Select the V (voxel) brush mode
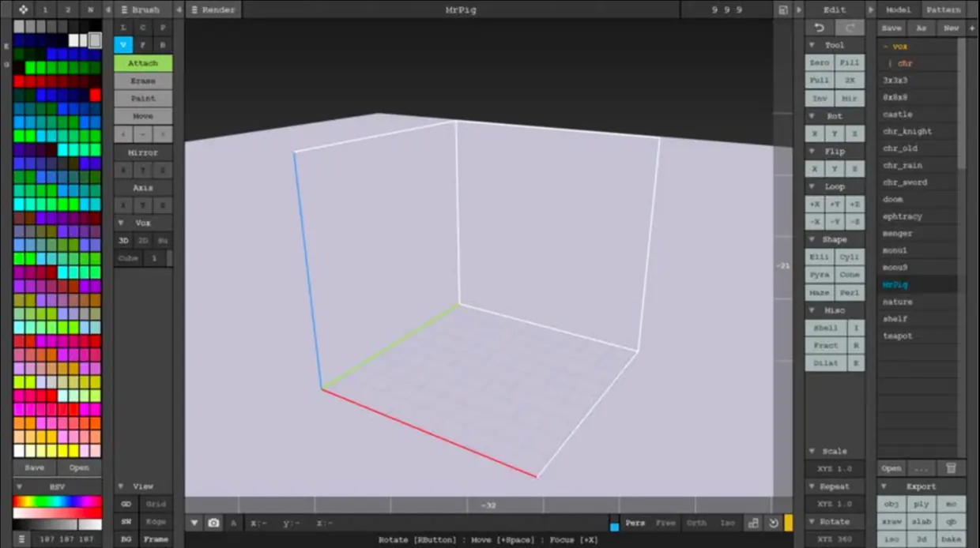 123,45
